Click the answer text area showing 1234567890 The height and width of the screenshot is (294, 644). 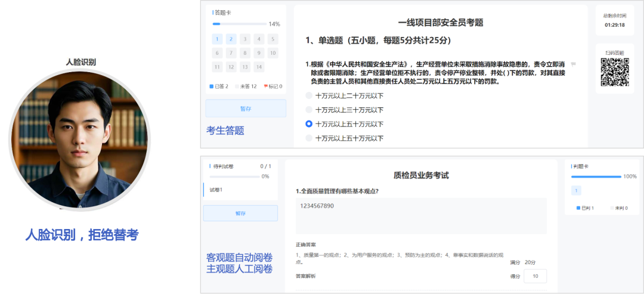coord(421,216)
